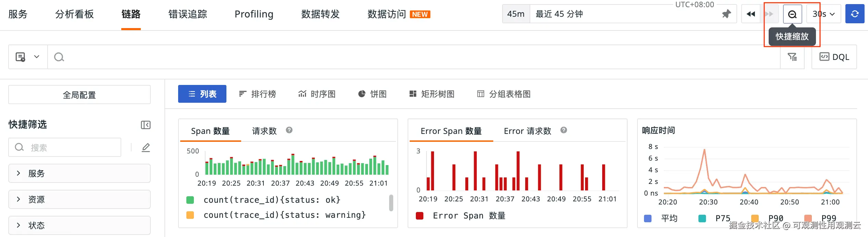
Task: Switch to 矩形树图 view
Action: coord(432,94)
